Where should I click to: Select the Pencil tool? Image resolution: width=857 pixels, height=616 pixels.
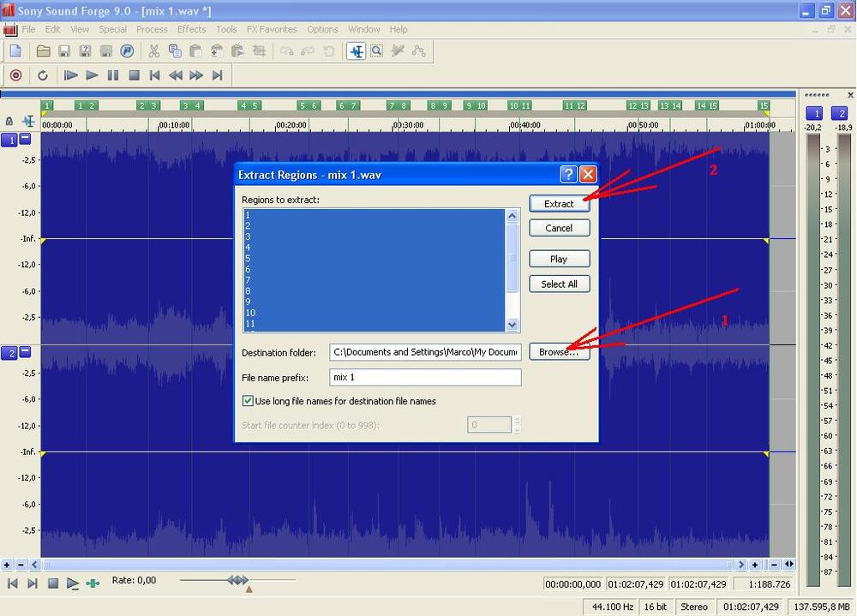point(398,51)
